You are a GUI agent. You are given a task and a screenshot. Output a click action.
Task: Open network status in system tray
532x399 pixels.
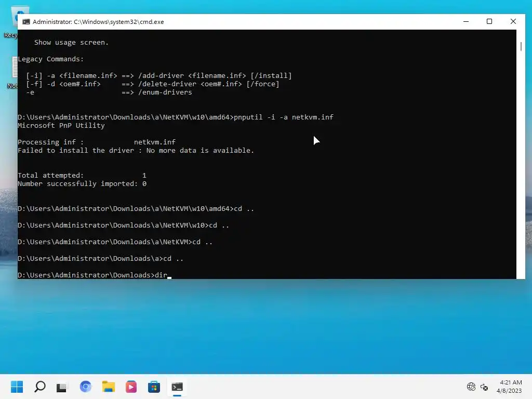tap(471, 387)
